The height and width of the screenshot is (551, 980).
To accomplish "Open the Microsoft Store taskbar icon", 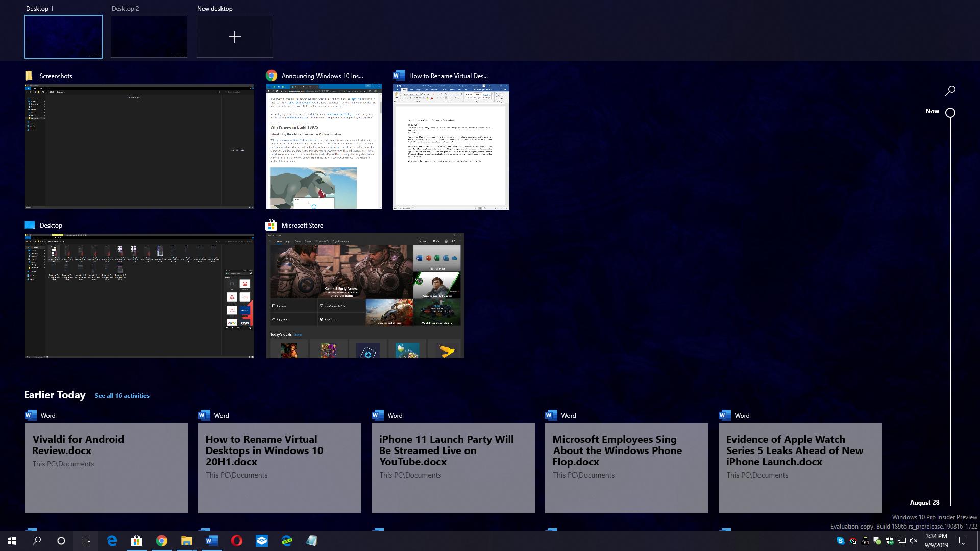I will click(x=136, y=541).
